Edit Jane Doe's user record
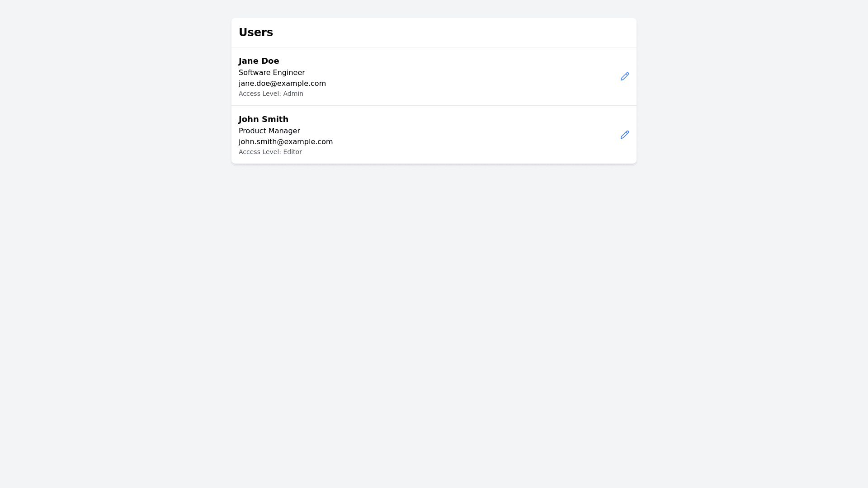The image size is (868, 488). [624, 76]
